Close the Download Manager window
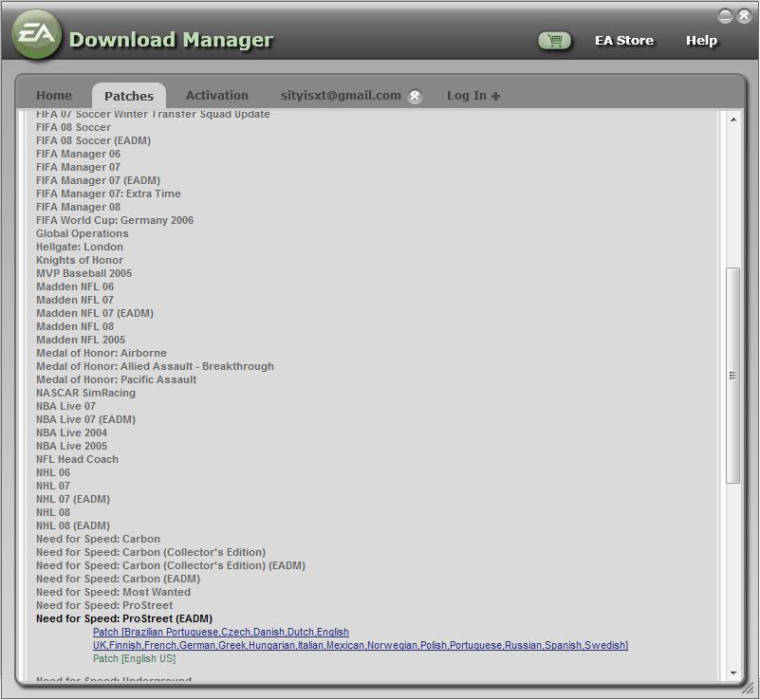760x700 pixels. click(744, 15)
